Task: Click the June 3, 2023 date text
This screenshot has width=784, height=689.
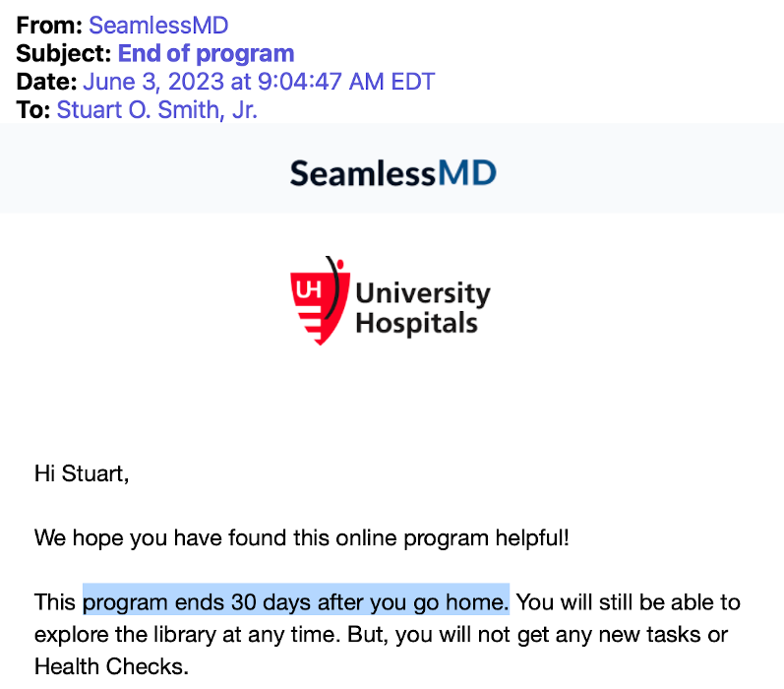Action: (x=153, y=82)
